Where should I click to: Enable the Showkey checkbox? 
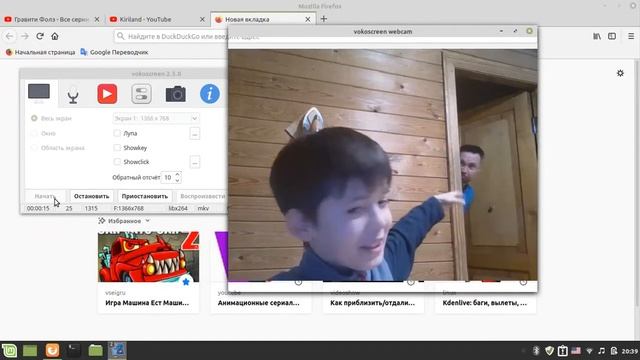[117, 148]
